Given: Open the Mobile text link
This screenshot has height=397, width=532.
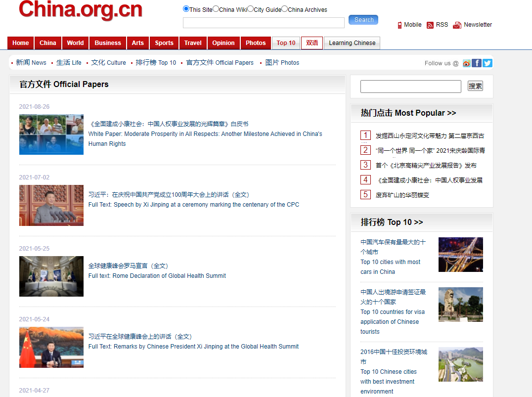Looking at the screenshot, I should click(x=412, y=25).
